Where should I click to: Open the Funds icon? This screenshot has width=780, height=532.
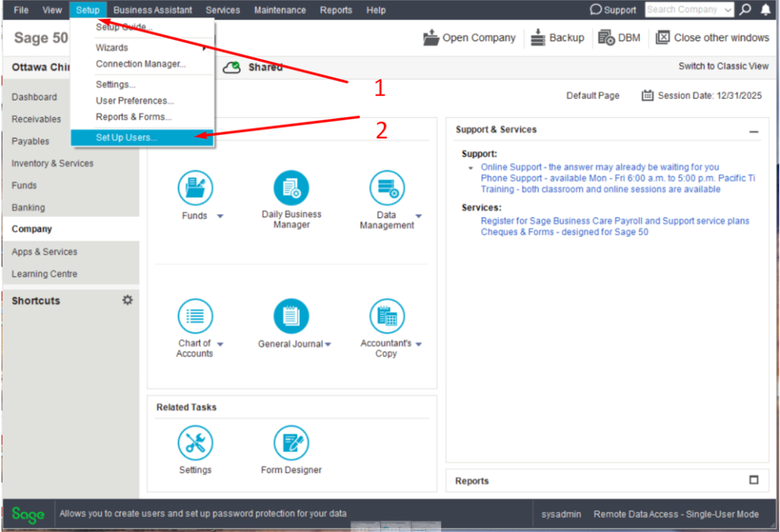(195, 187)
